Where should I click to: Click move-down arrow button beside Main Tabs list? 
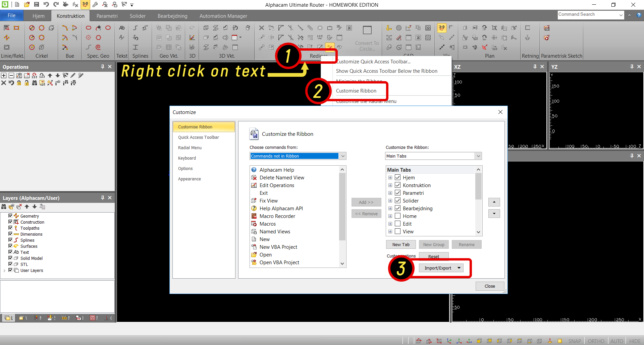494,214
